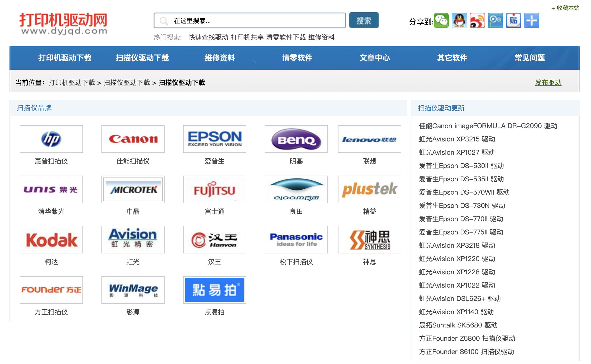Screen dimensions: 591x364
Task: Share via the Tencent Weibo icon
Action: pyautogui.click(x=495, y=21)
